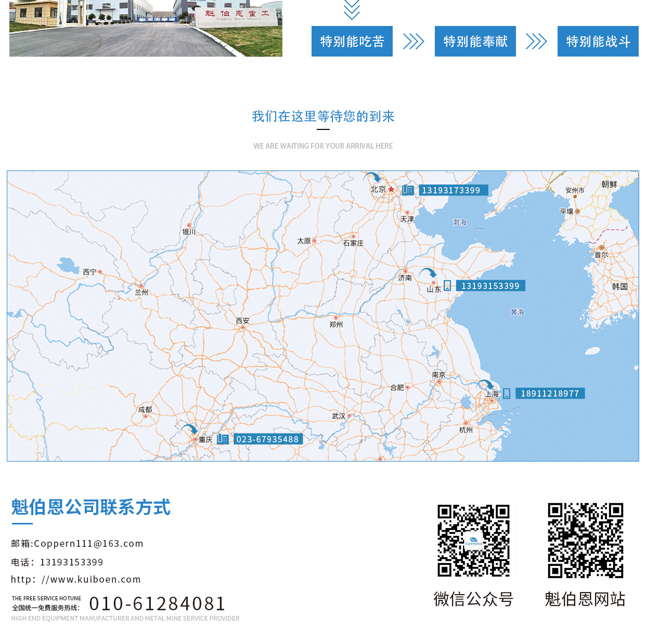Click the telephone icon beside Beijing
Image resolution: width=646 pixels, height=644 pixels.
click(x=408, y=190)
